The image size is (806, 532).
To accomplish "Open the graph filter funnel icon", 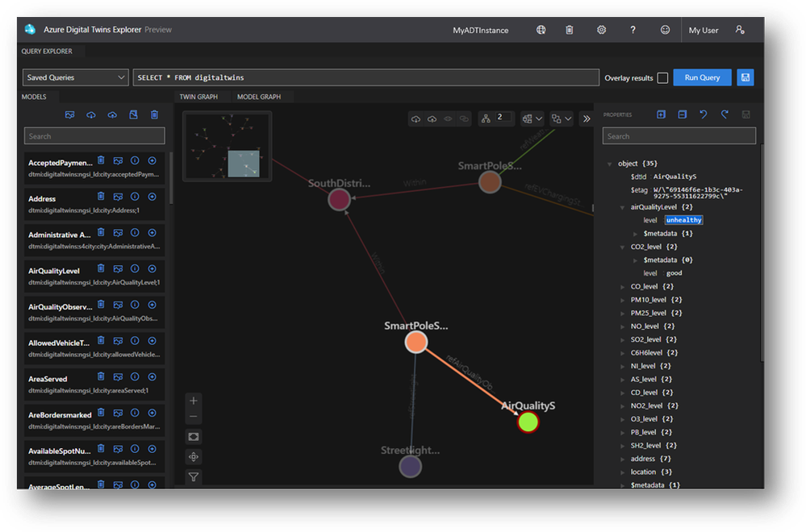I will 193,477.
